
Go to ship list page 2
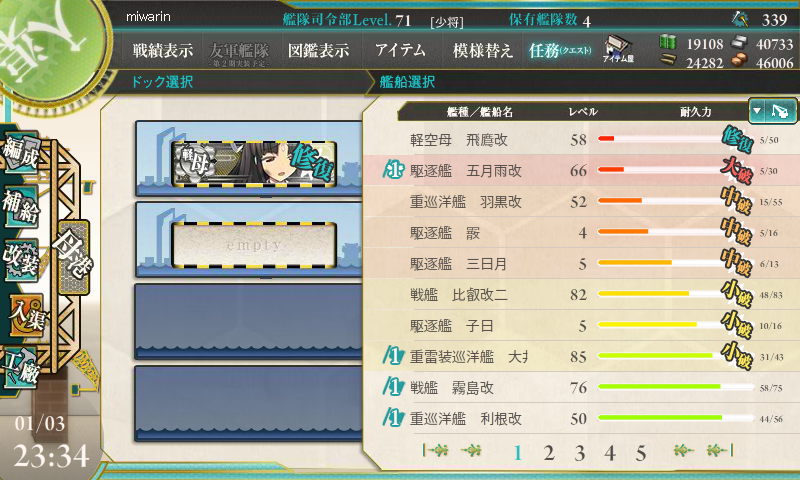548,452
